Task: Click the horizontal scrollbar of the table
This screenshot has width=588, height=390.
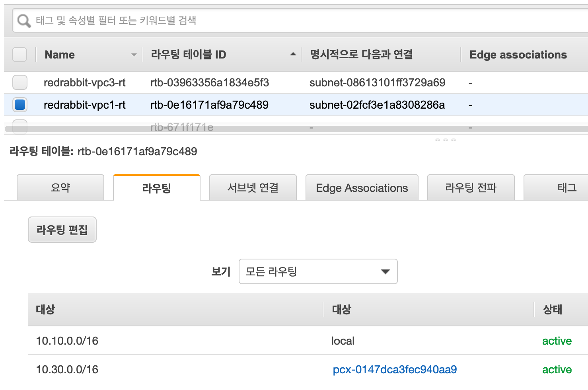Action: (296, 129)
